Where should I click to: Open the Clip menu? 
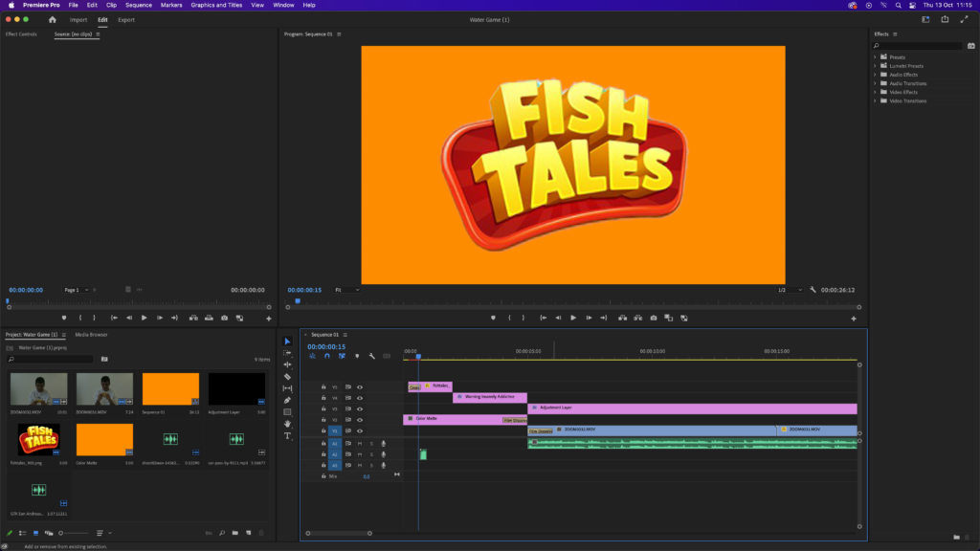(111, 5)
